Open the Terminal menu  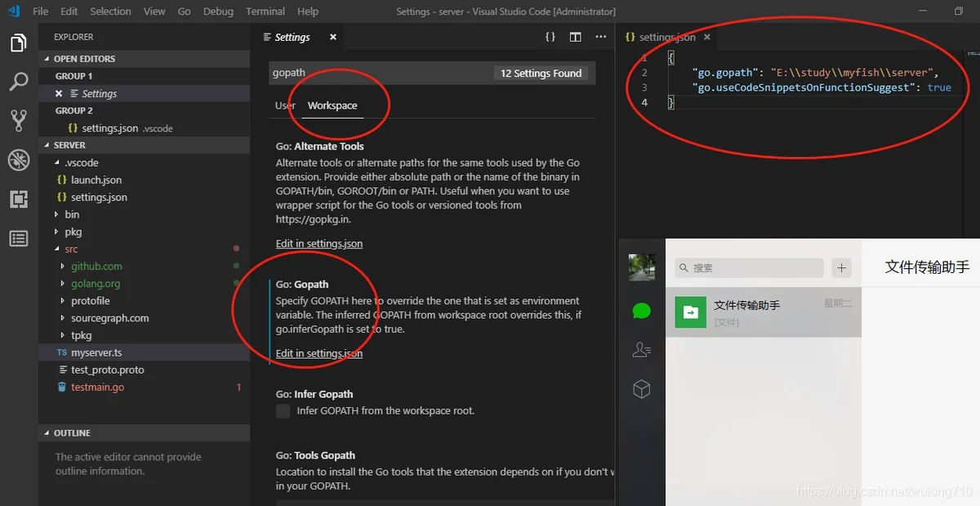coord(265,11)
